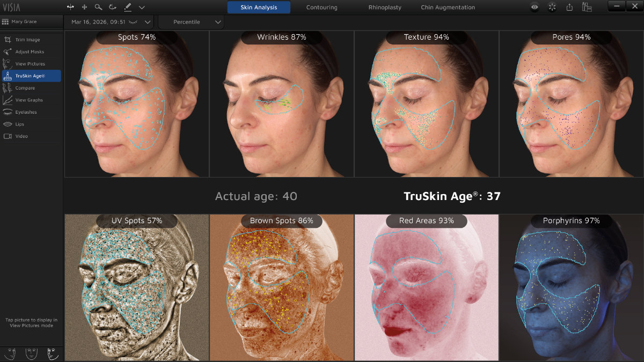Image resolution: width=644 pixels, height=362 pixels.
Task: Switch to the right profile face view
Action: point(53,353)
